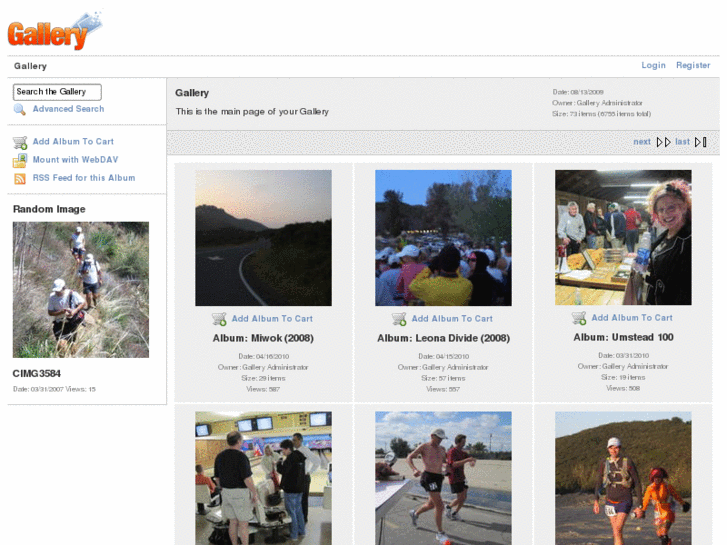The width and height of the screenshot is (727, 545).
Task: Jump to last page via last link
Action: coord(682,142)
